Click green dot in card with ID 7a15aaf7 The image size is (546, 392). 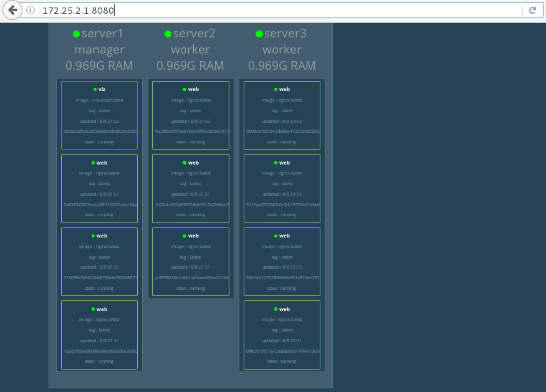[275, 163]
